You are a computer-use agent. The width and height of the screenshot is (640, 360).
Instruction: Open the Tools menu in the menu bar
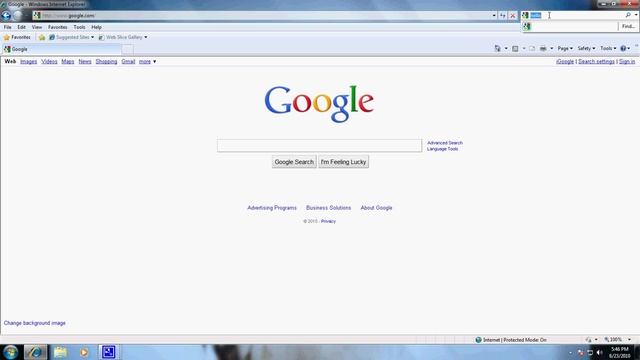point(79,27)
